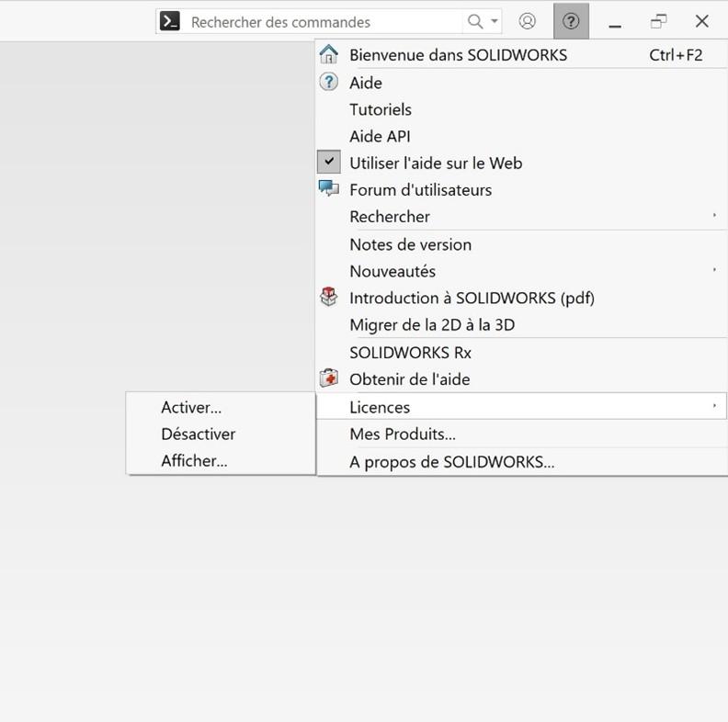Click the Aide question mark icon
Screen dimensions: 728x722
pyautogui.click(x=328, y=82)
